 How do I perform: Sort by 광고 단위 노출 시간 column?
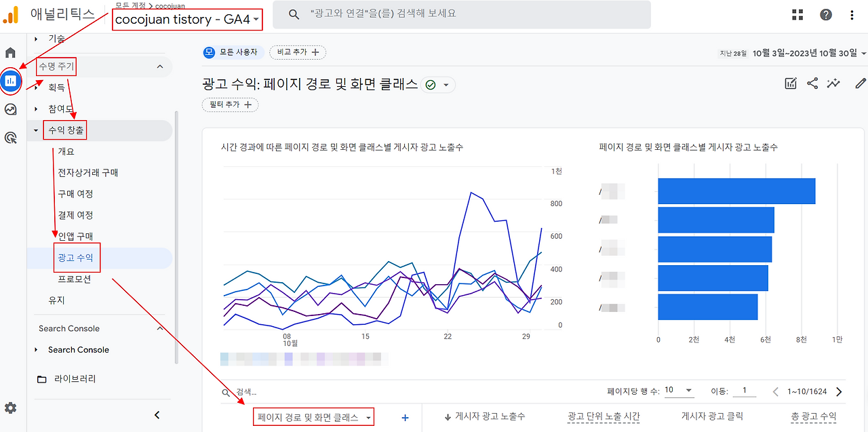604,416
